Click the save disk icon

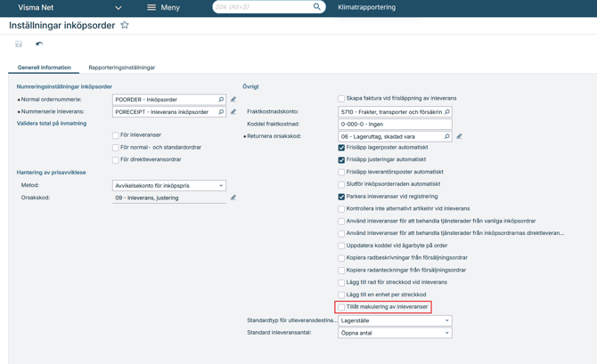(x=19, y=44)
